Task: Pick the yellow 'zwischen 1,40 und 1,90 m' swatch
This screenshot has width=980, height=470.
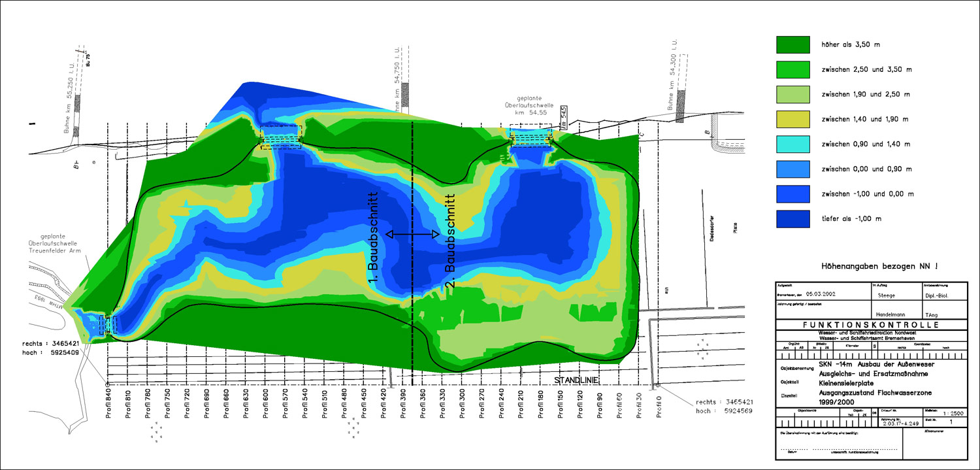Action: tap(792, 119)
